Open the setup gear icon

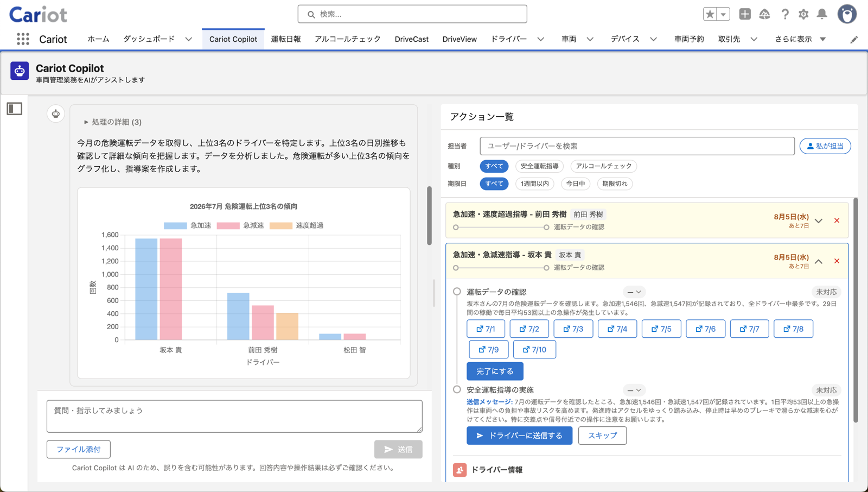click(803, 14)
